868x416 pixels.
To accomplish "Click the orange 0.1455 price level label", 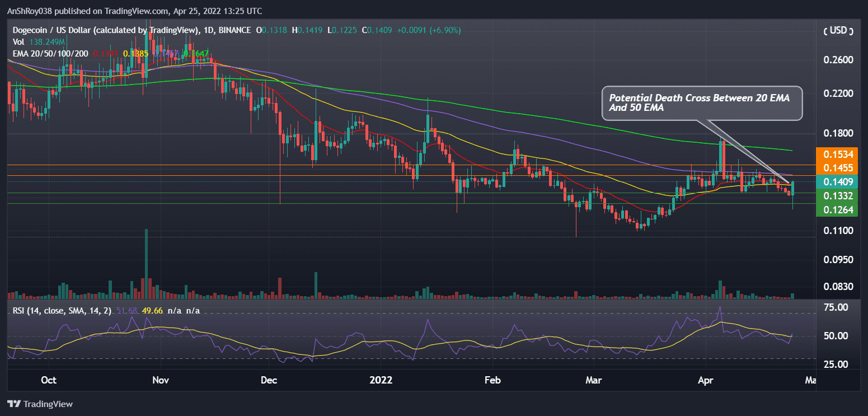I will point(837,167).
